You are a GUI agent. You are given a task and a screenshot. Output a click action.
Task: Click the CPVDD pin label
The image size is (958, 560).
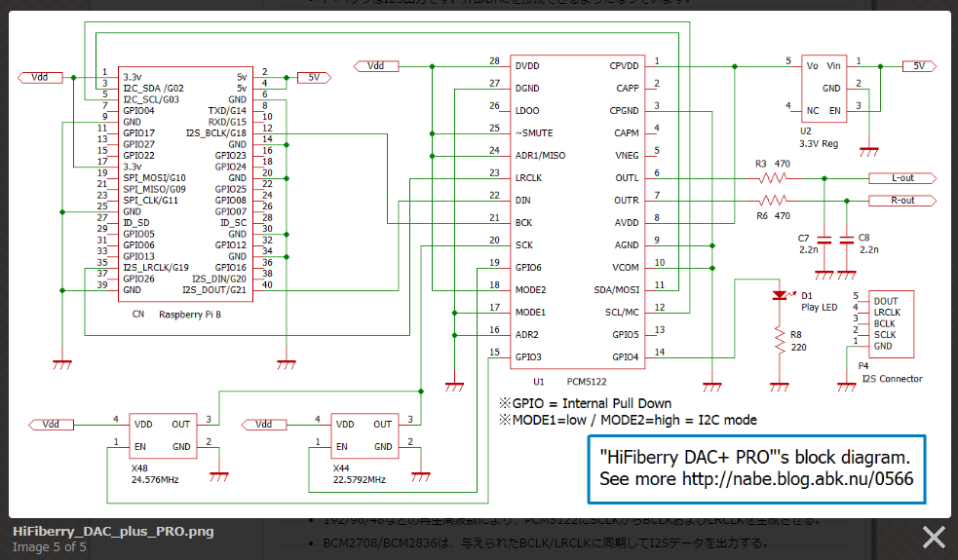coord(624,66)
